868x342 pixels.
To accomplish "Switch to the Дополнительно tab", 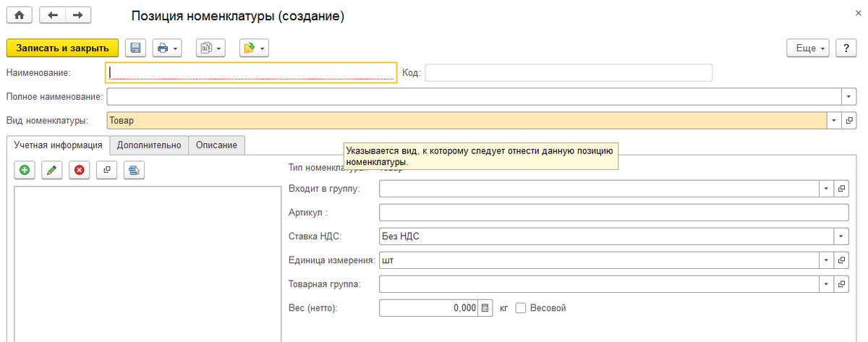I will pyautogui.click(x=149, y=145).
